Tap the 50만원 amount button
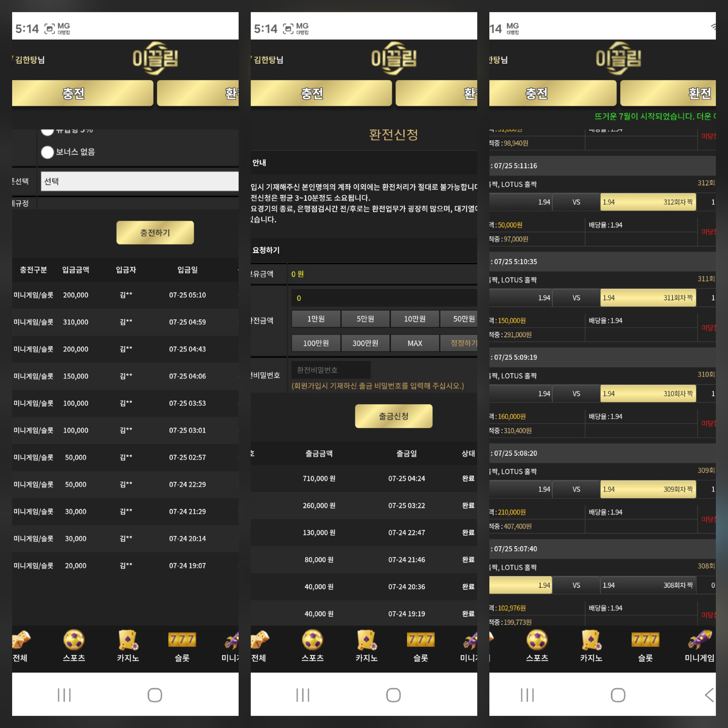 click(459, 319)
